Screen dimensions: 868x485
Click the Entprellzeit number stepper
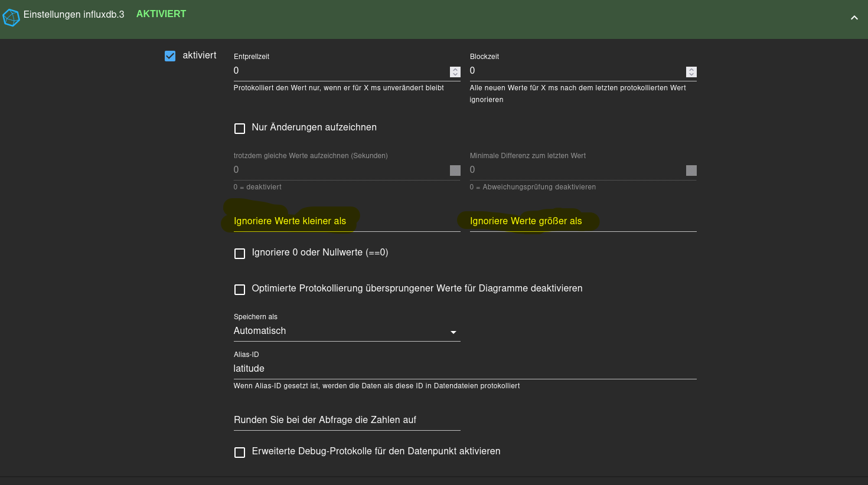[x=455, y=72]
